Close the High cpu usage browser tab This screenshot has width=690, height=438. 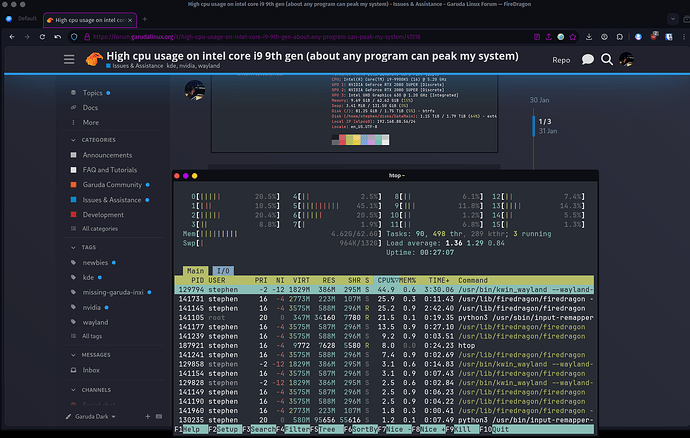pyautogui.click(x=130, y=20)
